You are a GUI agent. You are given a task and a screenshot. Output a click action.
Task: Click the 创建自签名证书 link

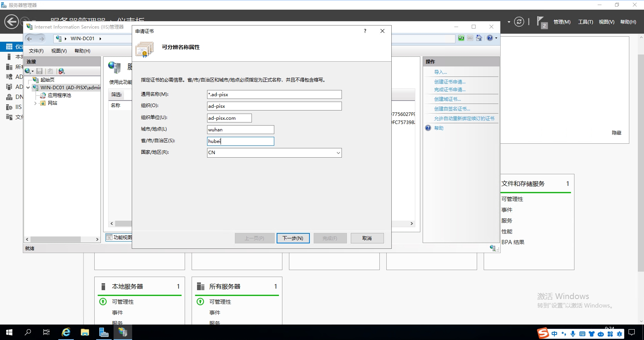click(x=452, y=109)
